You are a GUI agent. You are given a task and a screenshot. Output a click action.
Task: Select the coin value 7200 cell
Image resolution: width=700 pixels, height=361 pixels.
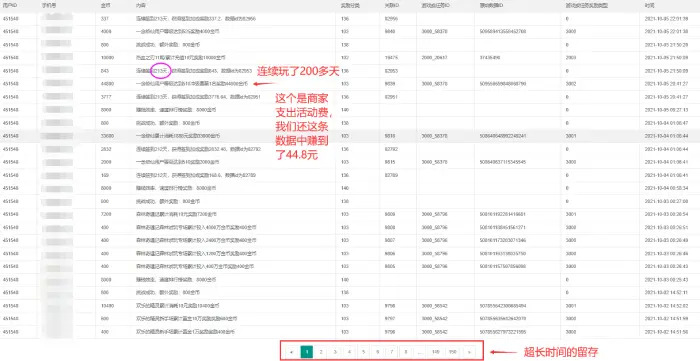[x=106, y=214]
